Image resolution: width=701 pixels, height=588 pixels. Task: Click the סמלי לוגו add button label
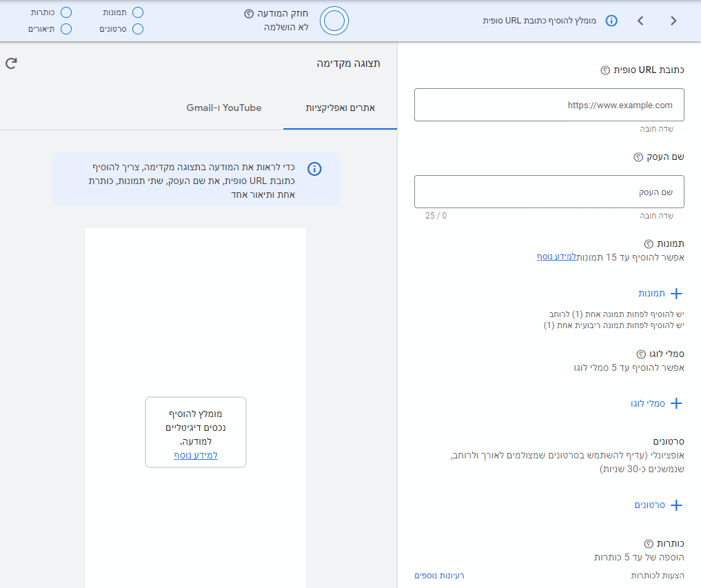click(x=648, y=403)
